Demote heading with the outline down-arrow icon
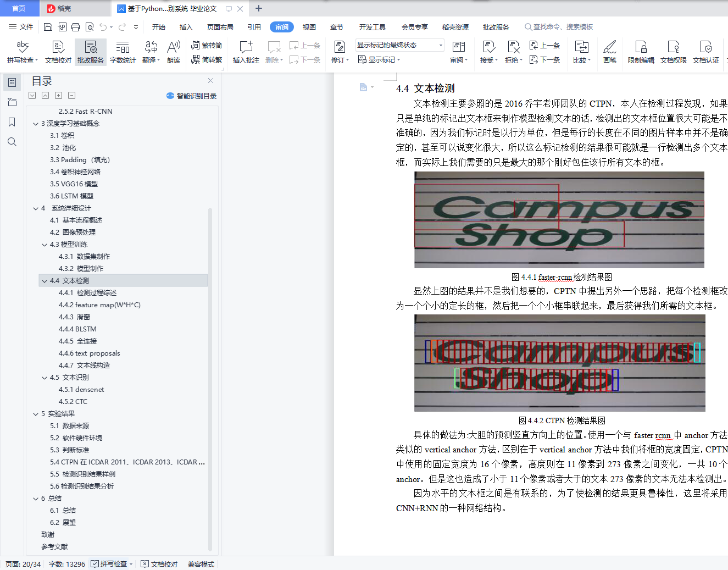Image resolution: width=728 pixels, height=570 pixels. (x=32, y=96)
